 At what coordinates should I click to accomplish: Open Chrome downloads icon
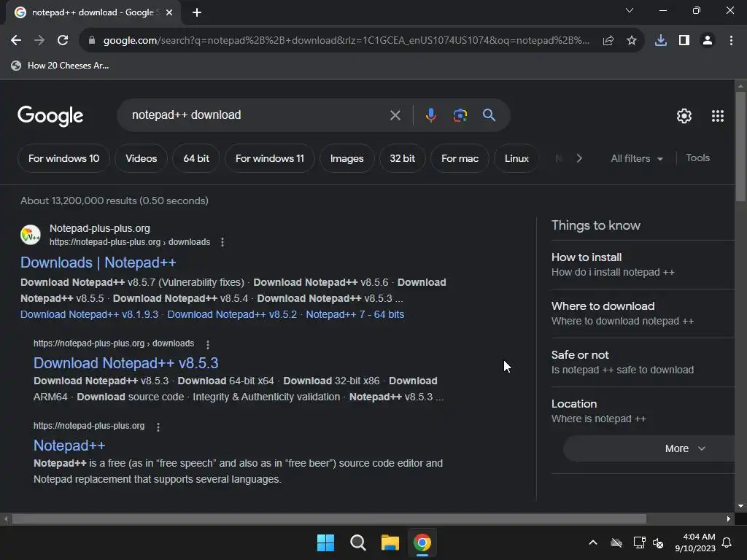(661, 41)
